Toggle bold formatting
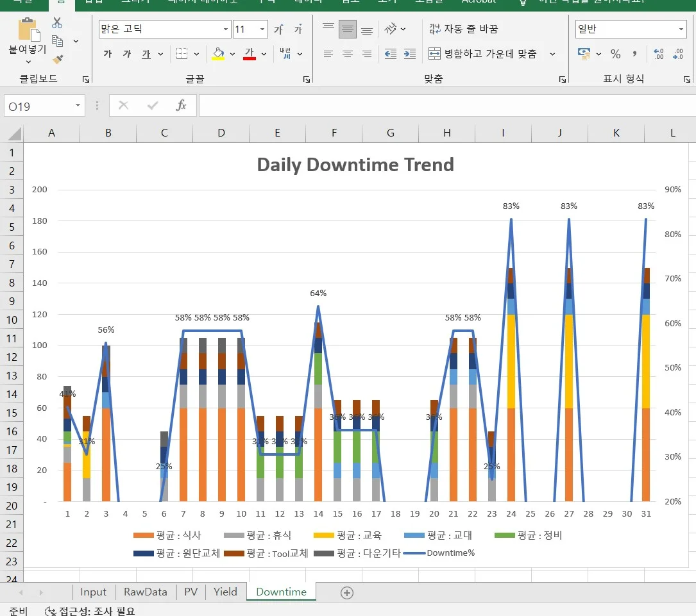This screenshot has width=696, height=616. point(107,54)
